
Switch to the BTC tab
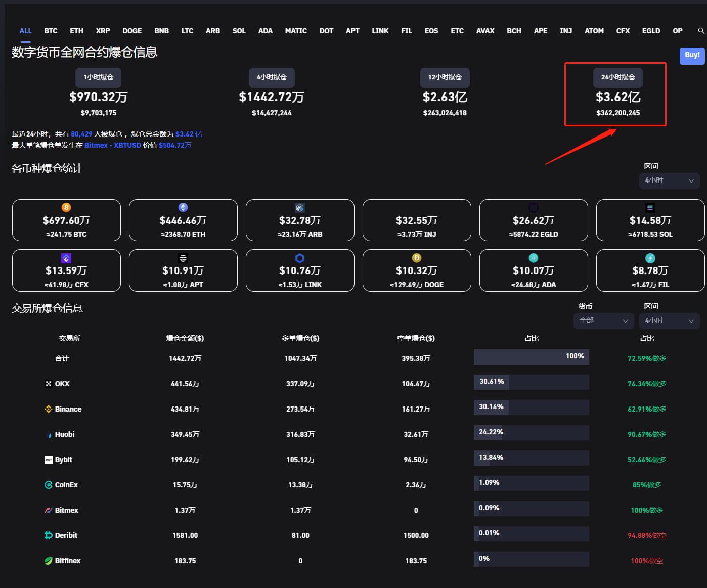51,31
